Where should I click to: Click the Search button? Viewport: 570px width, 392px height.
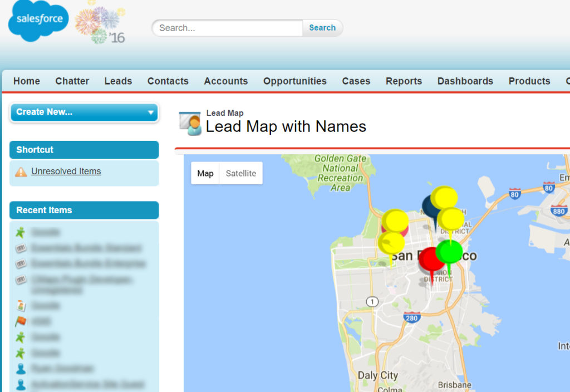click(322, 28)
